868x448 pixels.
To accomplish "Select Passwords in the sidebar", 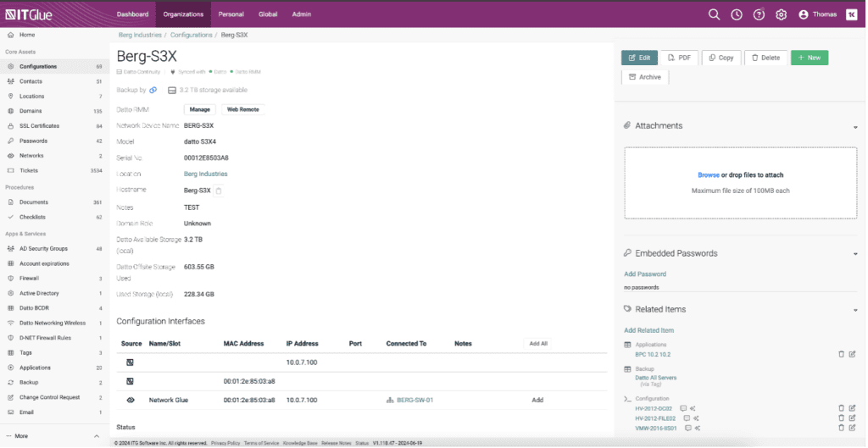I will (x=34, y=141).
